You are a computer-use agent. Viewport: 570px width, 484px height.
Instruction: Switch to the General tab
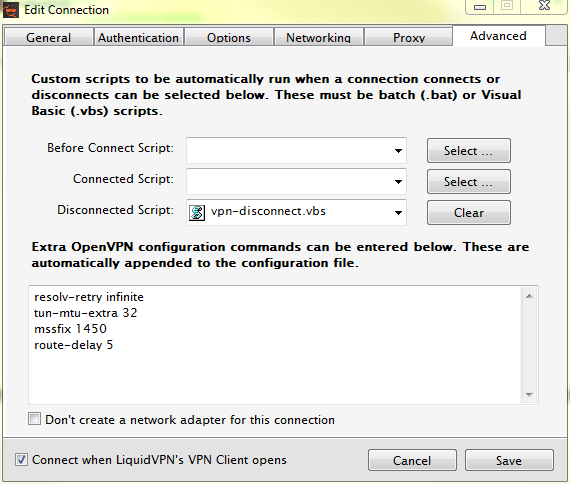tap(48, 37)
